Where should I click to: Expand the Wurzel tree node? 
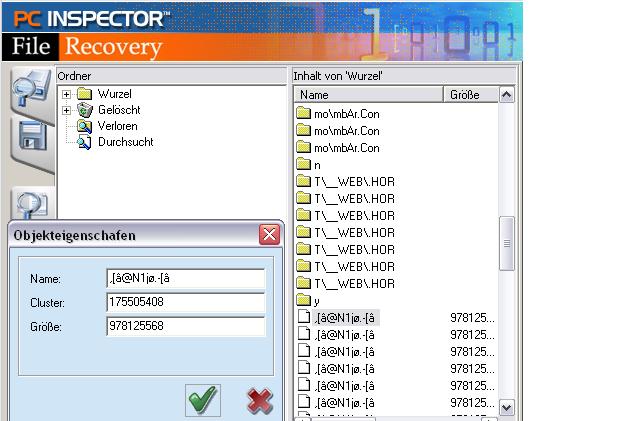click(x=66, y=95)
